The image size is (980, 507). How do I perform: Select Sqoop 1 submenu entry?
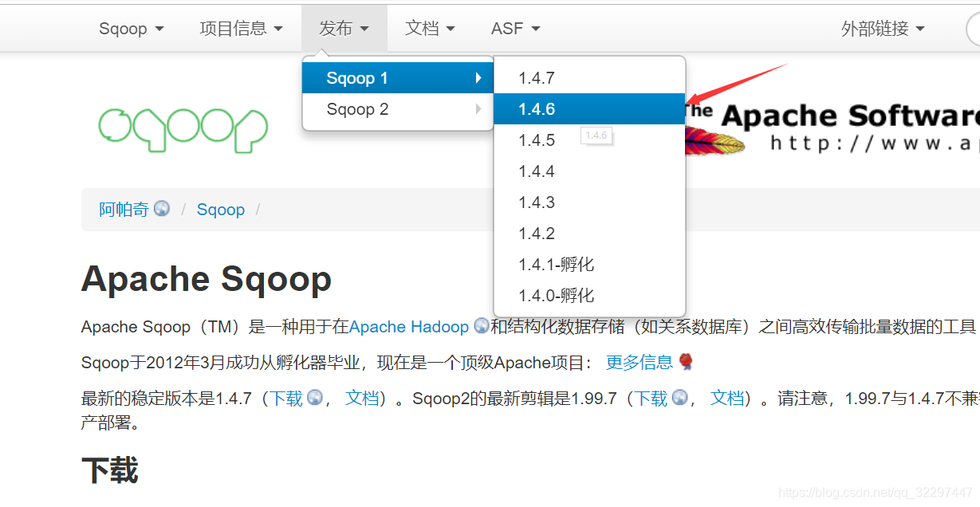click(x=398, y=78)
